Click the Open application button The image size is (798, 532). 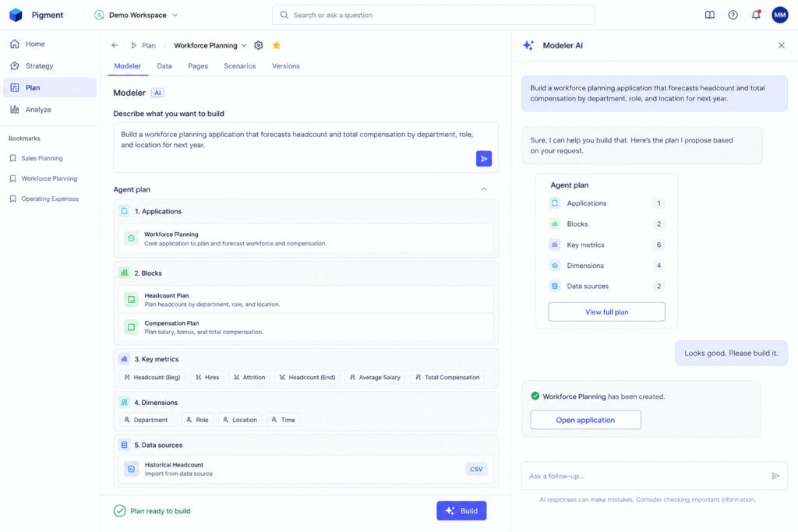click(x=585, y=420)
